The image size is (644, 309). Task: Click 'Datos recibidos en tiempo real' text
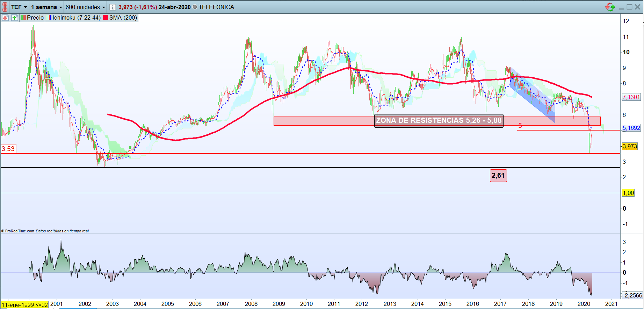[x=62, y=231]
